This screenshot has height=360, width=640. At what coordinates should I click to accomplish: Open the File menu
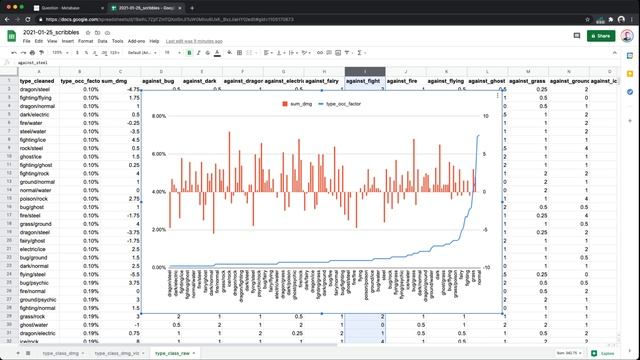pos(27,41)
